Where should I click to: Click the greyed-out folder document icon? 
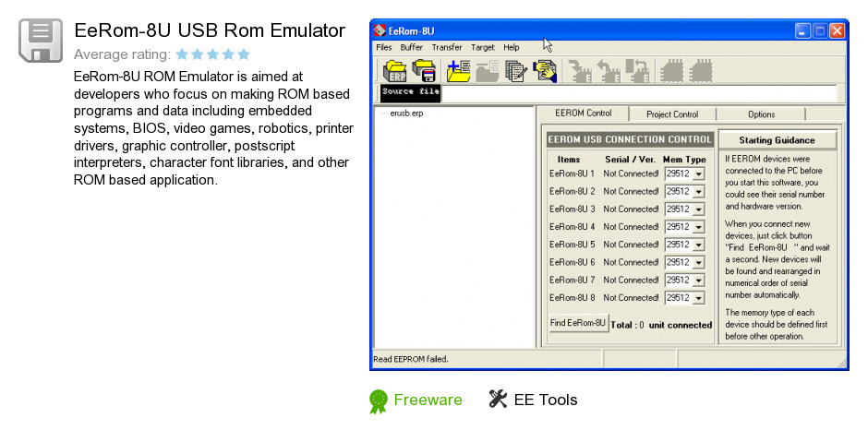pos(488,71)
